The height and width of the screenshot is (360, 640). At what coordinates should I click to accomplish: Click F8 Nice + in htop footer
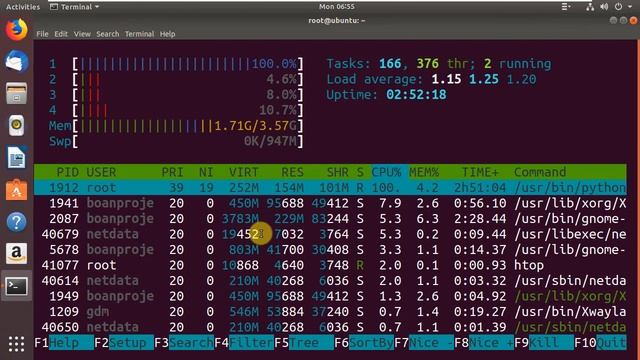pos(484,342)
